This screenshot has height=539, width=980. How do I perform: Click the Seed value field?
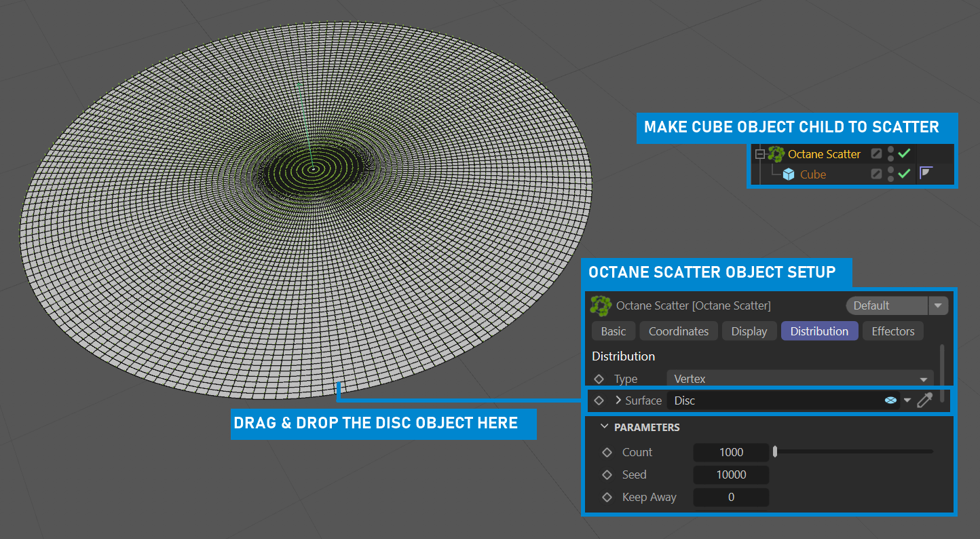point(731,475)
